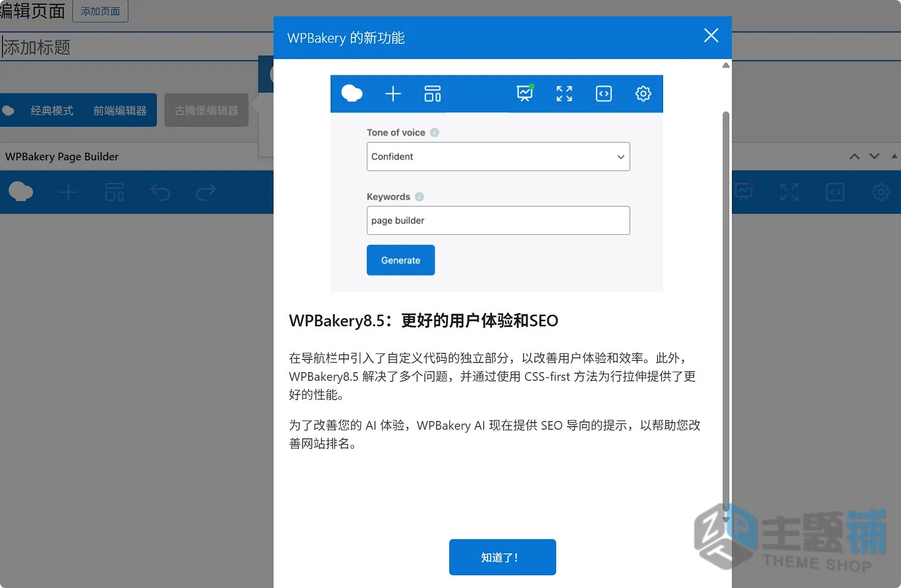Click the undo arrow in builder toolbar
The height and width of the screenshot is (588, 901).
pyautogui.click(x=160, y=192)
